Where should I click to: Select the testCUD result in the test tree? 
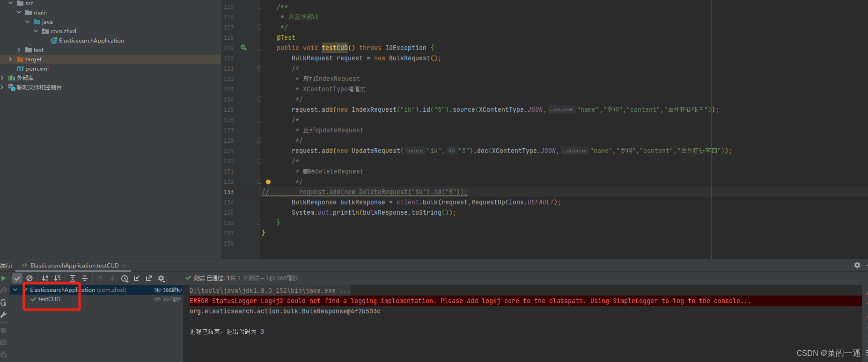(x=49, y=299)
